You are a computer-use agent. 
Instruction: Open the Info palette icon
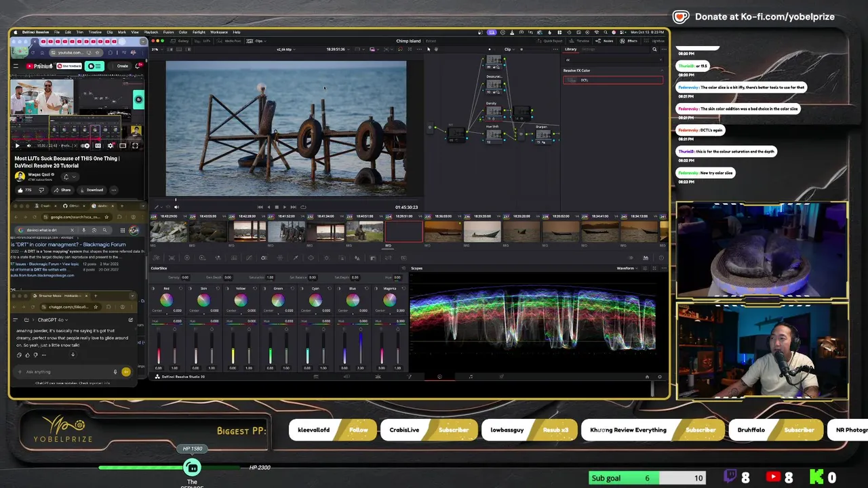[x=661, y=258]
